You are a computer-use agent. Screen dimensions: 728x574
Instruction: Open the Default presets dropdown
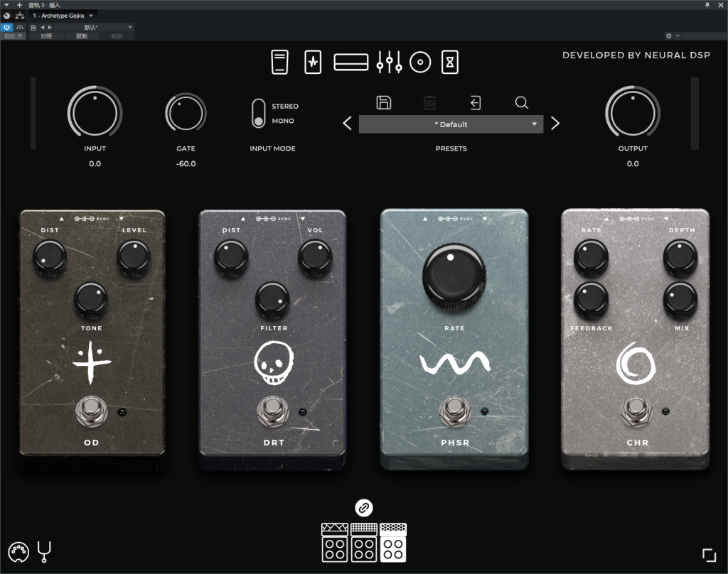[x=451, y=124]
